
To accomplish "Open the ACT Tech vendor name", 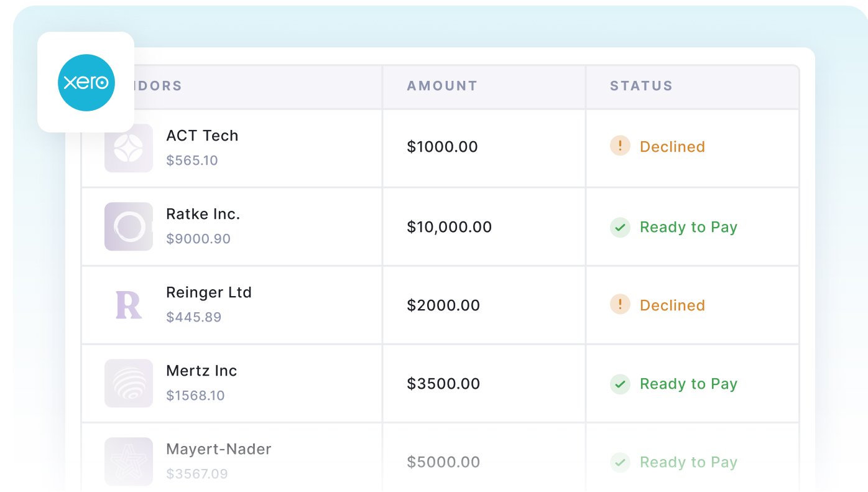I will point(202,136).
